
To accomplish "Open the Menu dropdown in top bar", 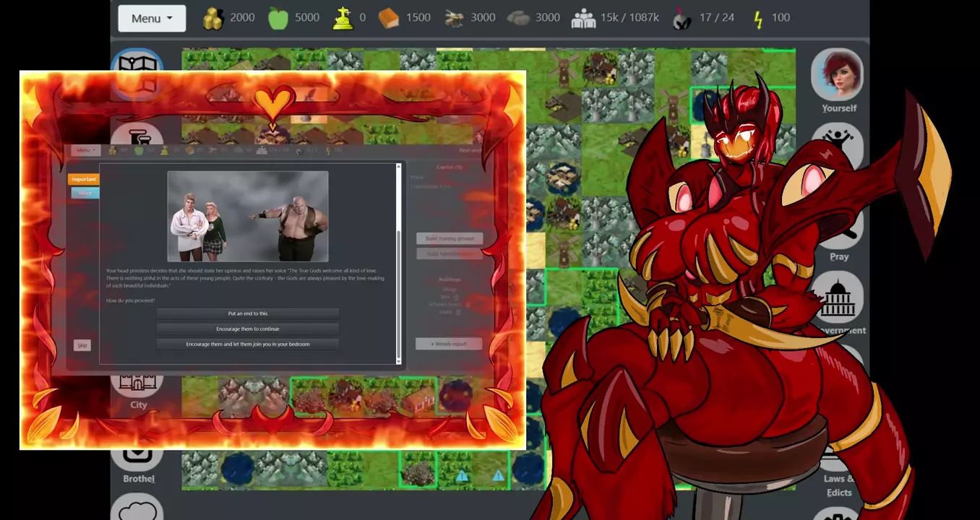I will click(152, 18).
